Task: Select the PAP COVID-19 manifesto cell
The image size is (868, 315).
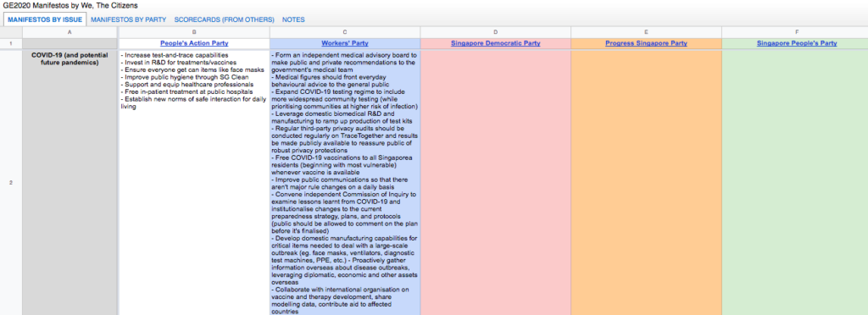Action: 194,182
